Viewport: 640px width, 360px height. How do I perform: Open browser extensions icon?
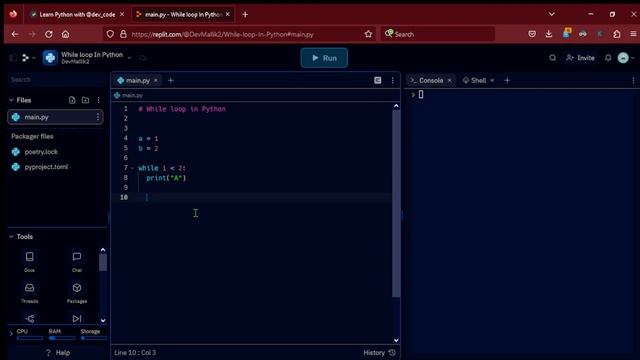point(617,34)
